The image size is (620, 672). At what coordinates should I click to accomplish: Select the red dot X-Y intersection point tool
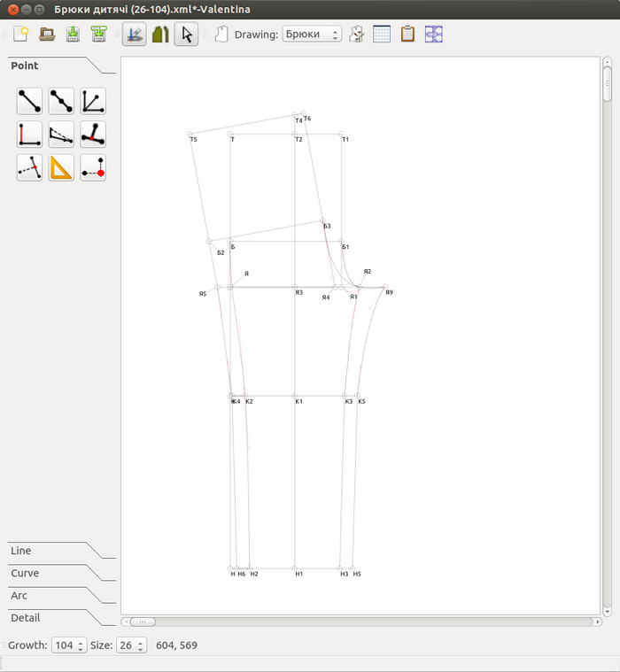[x=93, y=167]
